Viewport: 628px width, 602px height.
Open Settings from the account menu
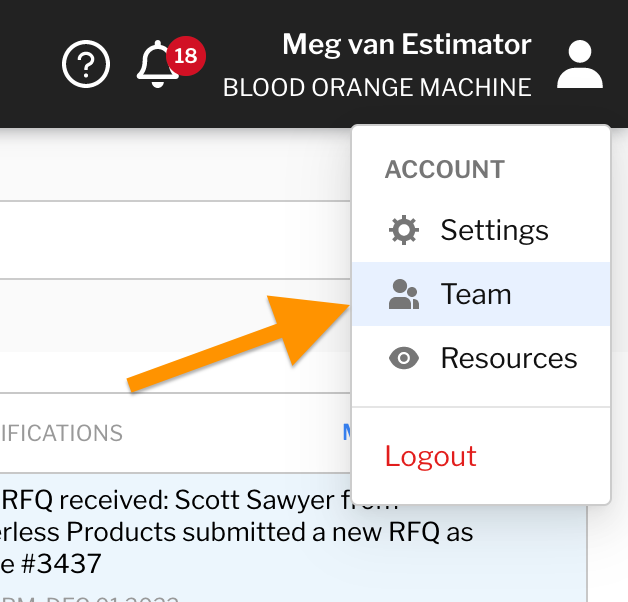tap(494, 231)
